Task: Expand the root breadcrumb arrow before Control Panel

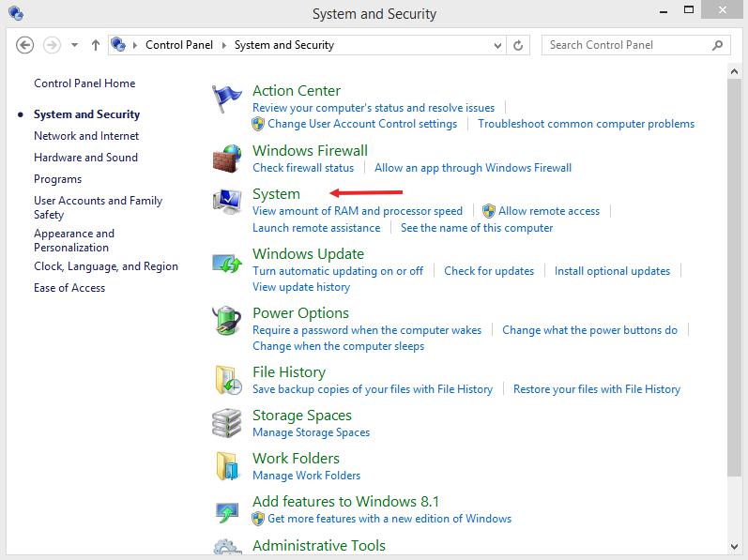Action: 135,45
